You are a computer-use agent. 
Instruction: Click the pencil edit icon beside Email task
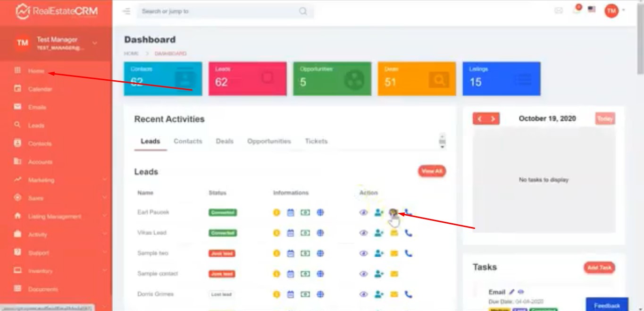512,292
